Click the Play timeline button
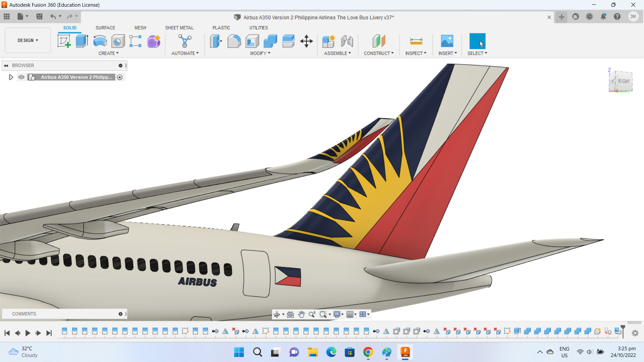The image size is (644, 362). tap(28, 333)
